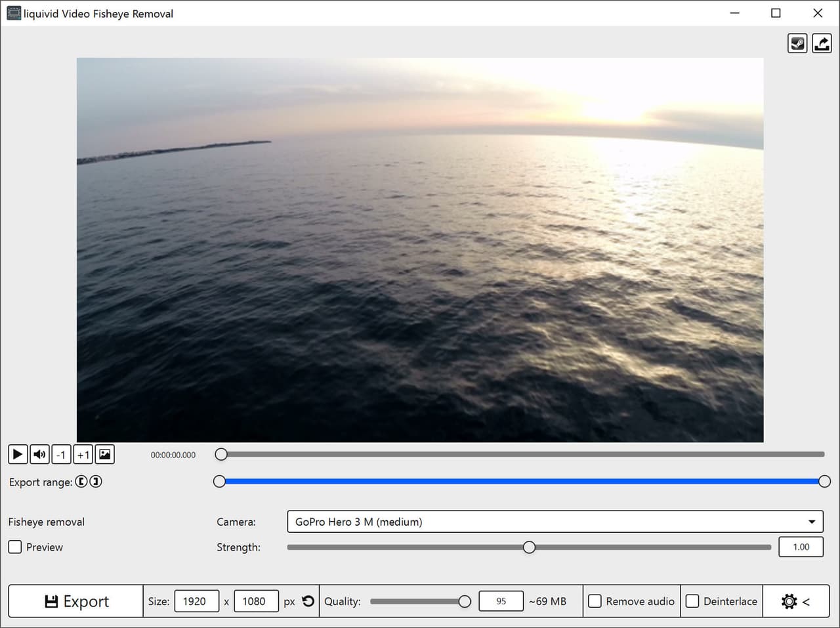Close the liquivid Video Fisheye Removal window
Screen dimensions: 840x628
coord(818,13)
